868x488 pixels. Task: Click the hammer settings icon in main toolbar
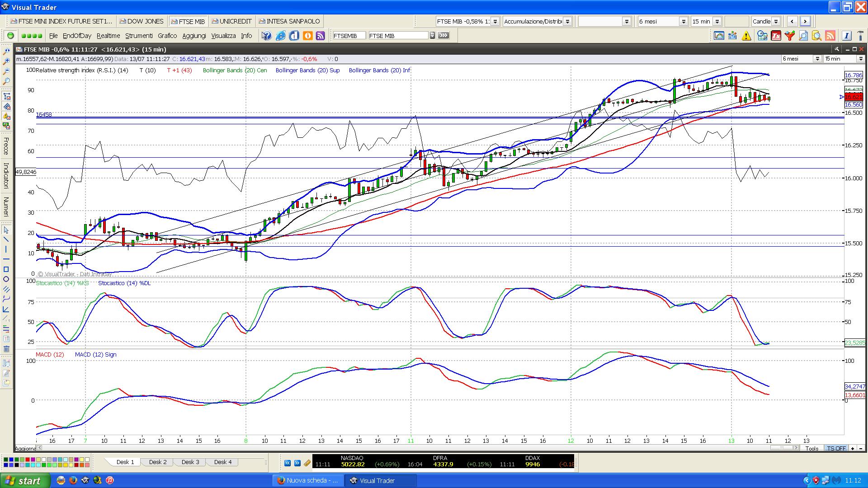coord(860,36)
